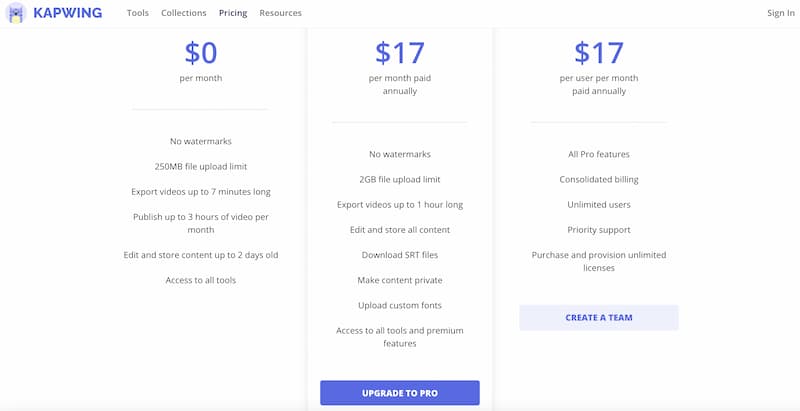This screenshot has width=800, height=411.
Task: Click 'Export videos up to 7 minutes long'
Action: click(x=200, y=191)
